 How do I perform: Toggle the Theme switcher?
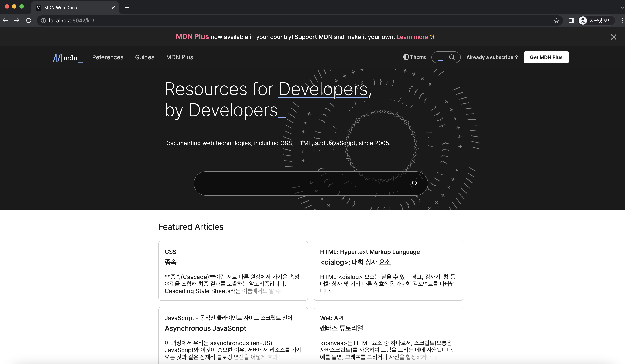click(x=415, y=57)
